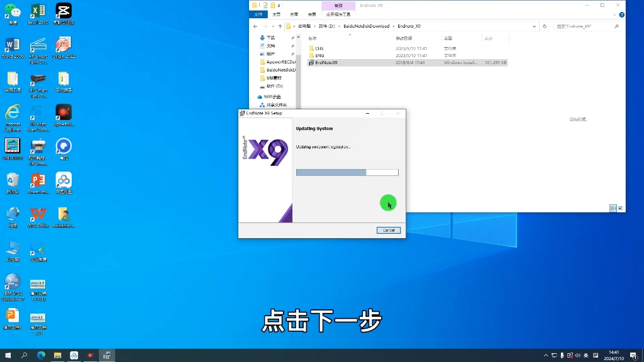644x362 pixels.
Task: Open the Network desktop icon
Action: click(13, 217)
